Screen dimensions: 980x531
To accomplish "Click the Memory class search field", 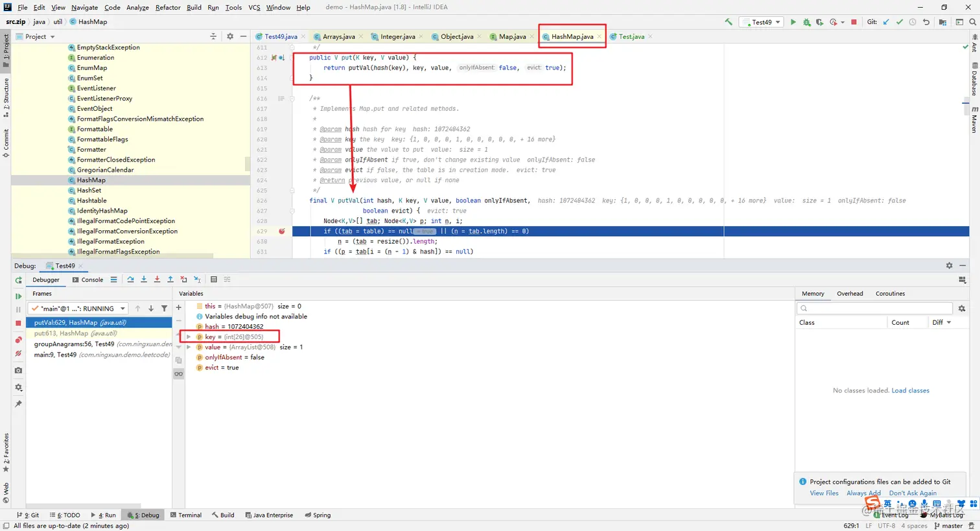I will click(x=874, y=309).
